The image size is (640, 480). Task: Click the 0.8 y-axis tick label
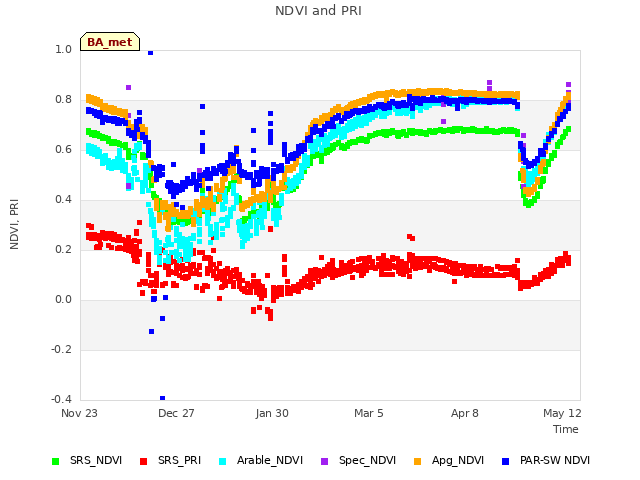click(x=63, y=100)
